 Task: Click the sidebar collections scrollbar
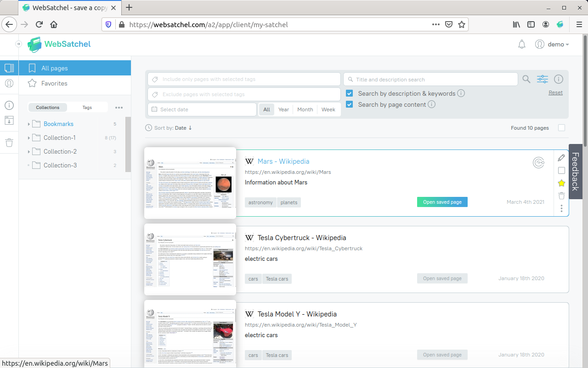click(128, 144)
